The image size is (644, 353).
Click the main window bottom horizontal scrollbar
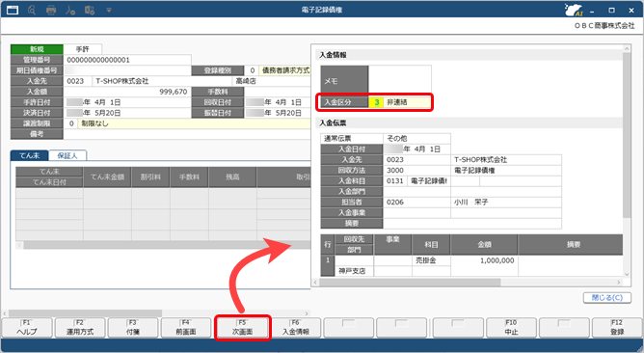click(86, 313)
